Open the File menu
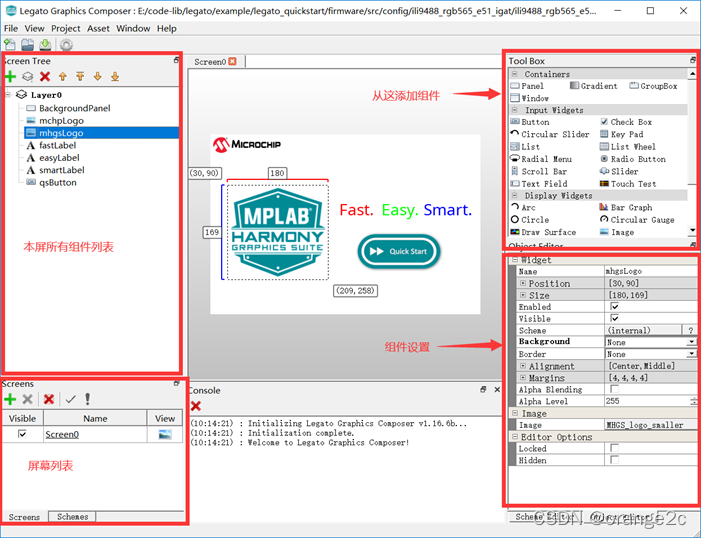Viewport: 701px width, 538px height. click(11, 29)
